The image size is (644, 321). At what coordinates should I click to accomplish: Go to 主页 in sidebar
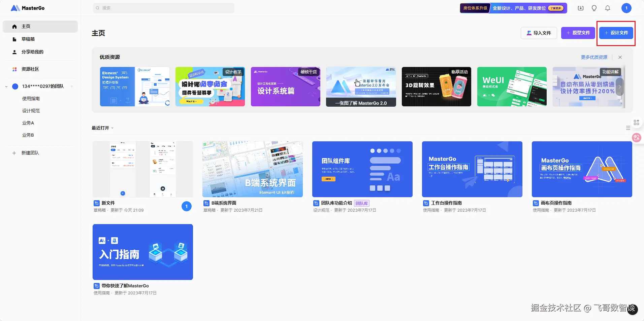[40, 27]
